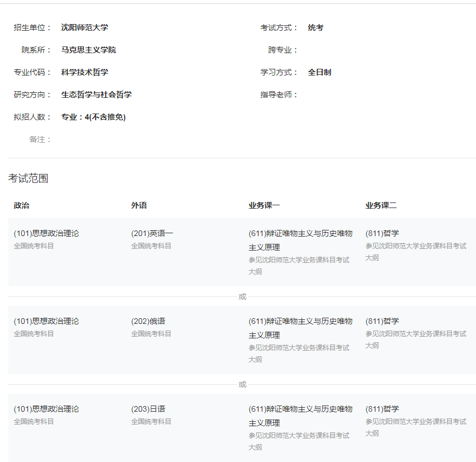This screenshot has height=462, width=476.
Task: Click the 跨专业 label
Action: 283,50
